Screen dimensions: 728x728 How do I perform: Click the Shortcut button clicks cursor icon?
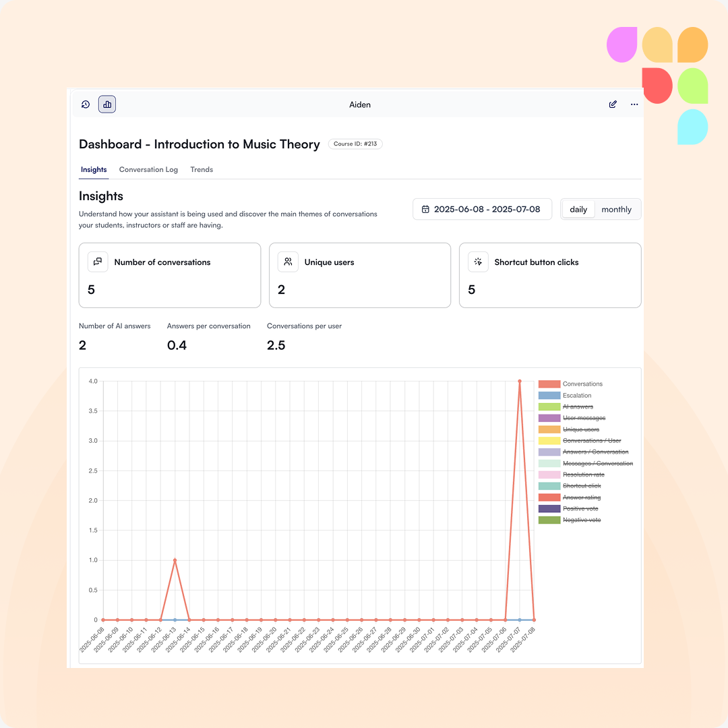478,262
